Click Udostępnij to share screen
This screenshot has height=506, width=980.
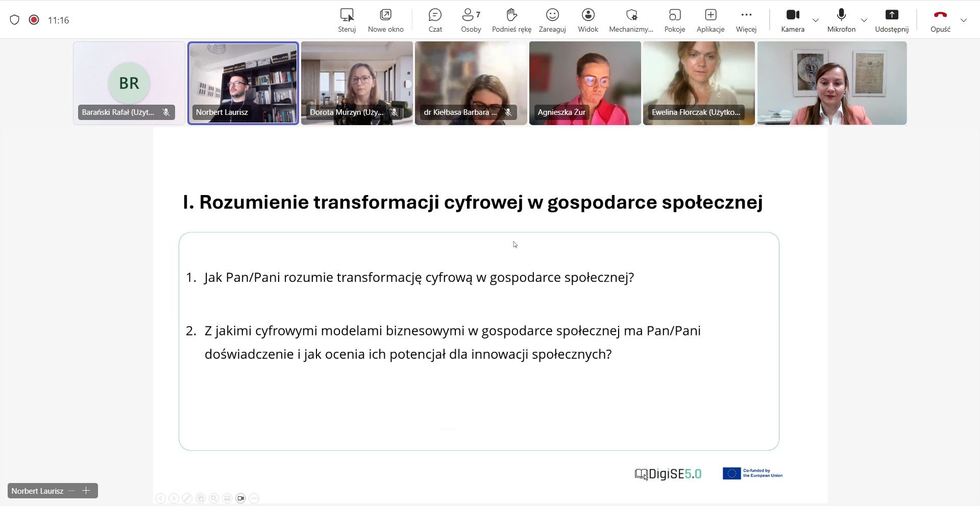tap(892, 20)
